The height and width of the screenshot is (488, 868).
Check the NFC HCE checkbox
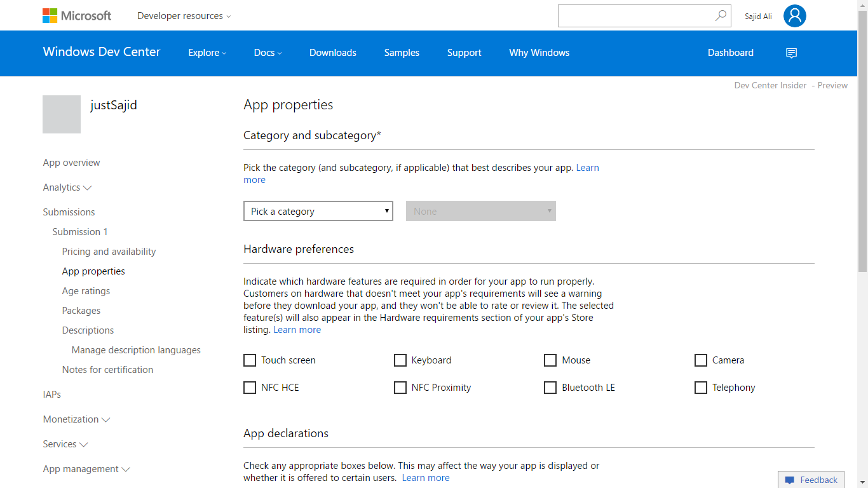pos(250,388)
